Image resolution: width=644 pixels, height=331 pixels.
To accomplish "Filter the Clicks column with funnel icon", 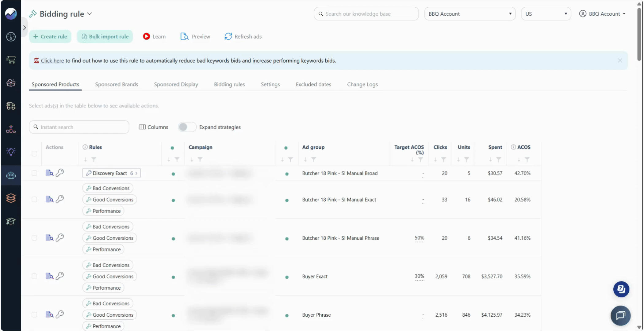I will [x=443, y=160].
